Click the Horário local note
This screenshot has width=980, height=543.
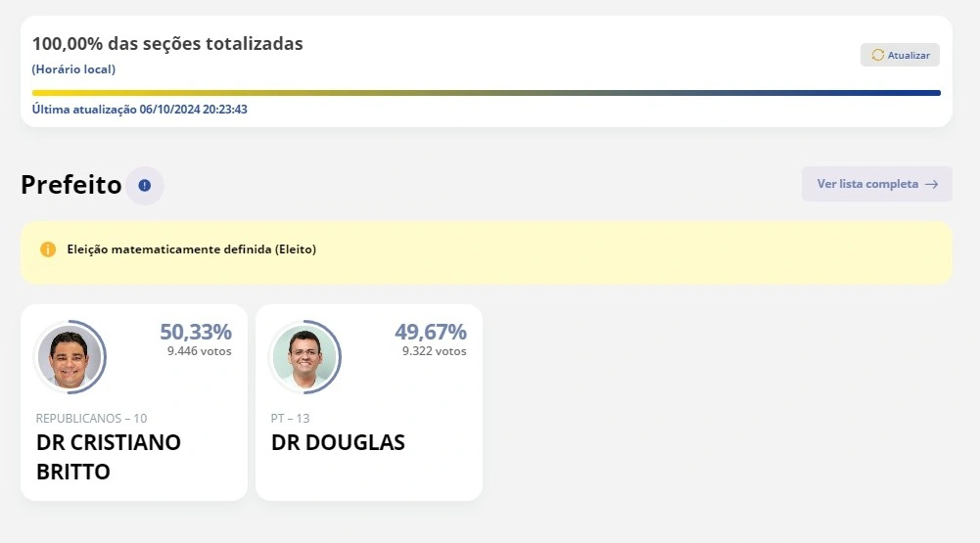pos(73,69)
